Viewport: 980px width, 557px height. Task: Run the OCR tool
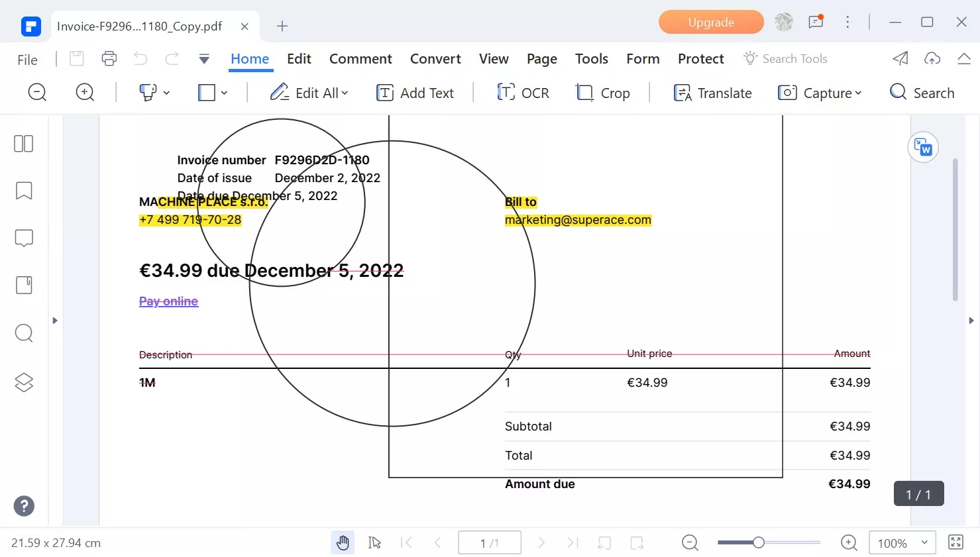(523, 93)
